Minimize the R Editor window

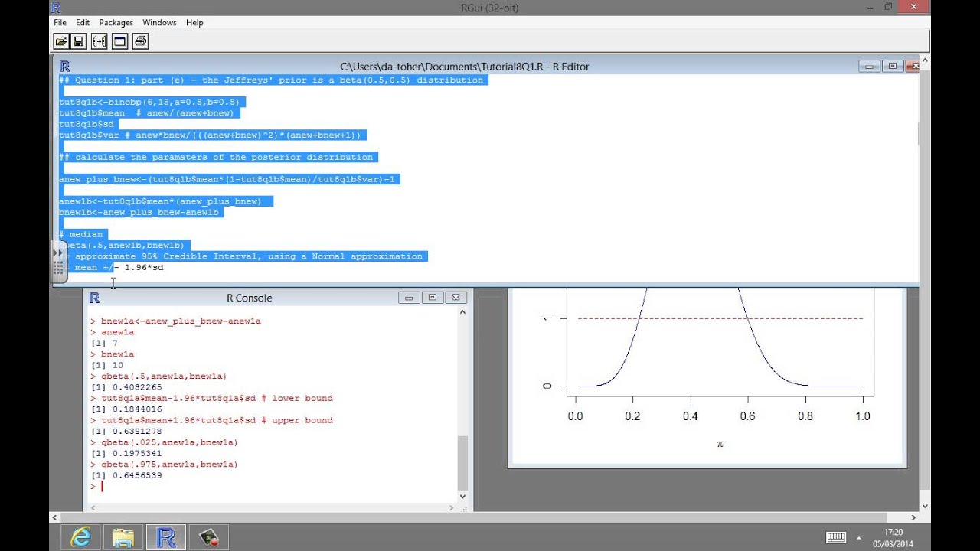[x=868, y=67]
